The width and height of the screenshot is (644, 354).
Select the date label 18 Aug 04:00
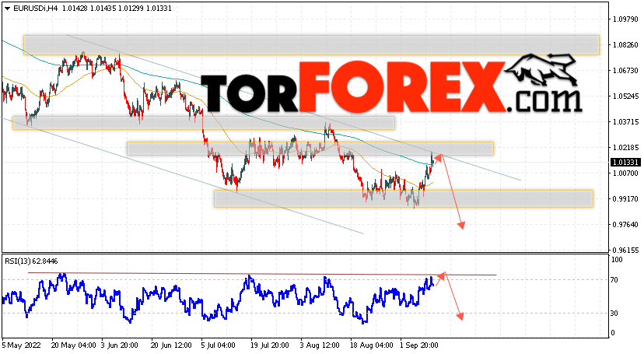pyautogui.click(x=371, y=345)
